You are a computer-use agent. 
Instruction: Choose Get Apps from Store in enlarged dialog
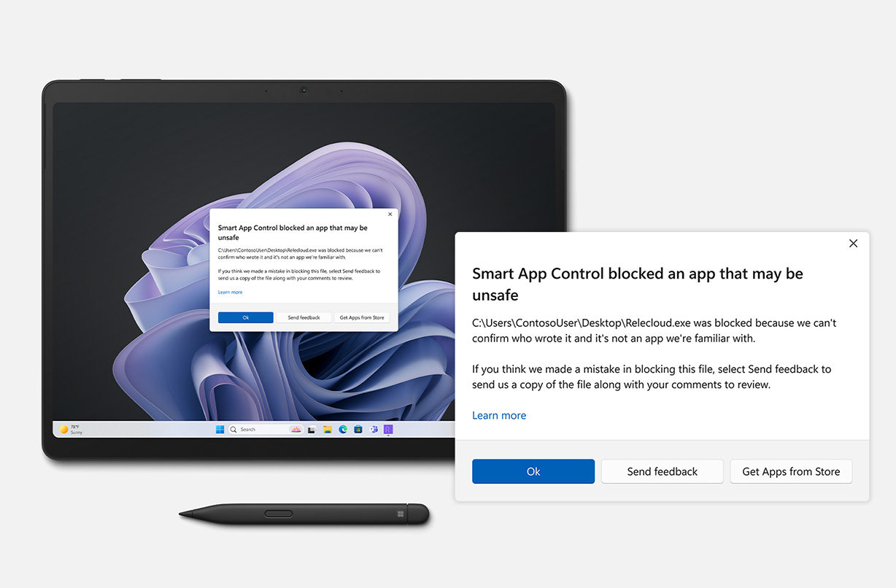[791, 471]
